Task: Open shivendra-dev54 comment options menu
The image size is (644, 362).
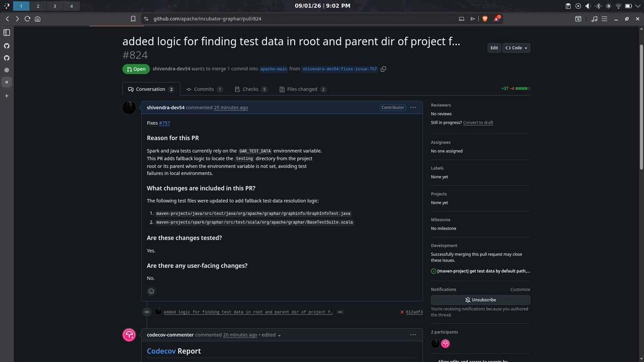Action: (413, 107)
